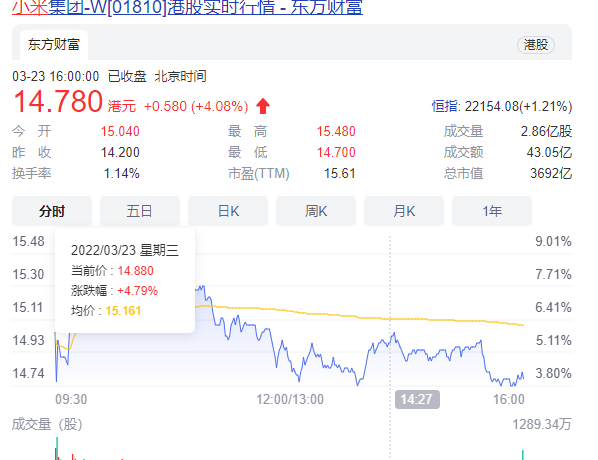Viewport: 598px width, 460px height.
Task: Switch to the 五日 chart tab
Action: pos(140,211)
